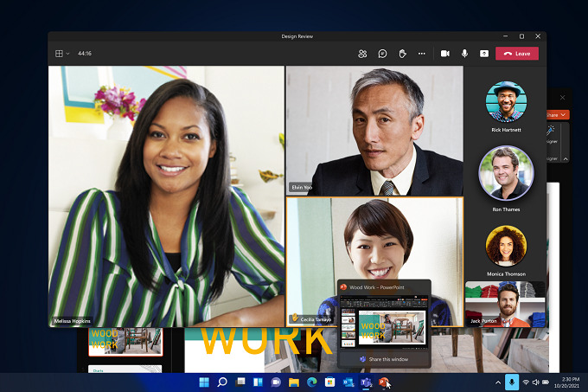Open Microsoft Edge from the taskbar

click(x=312, y=382)
